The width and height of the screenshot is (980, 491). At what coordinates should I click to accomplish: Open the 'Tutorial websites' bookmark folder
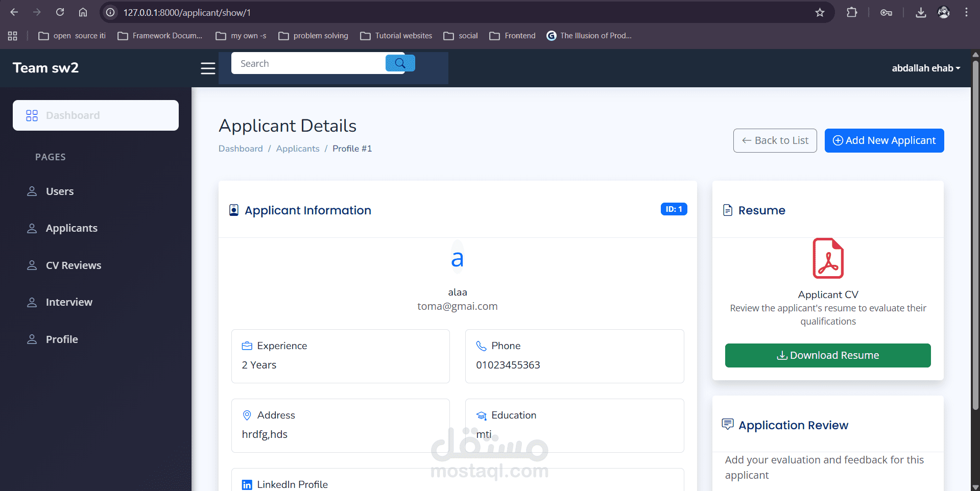pos(396,36)
